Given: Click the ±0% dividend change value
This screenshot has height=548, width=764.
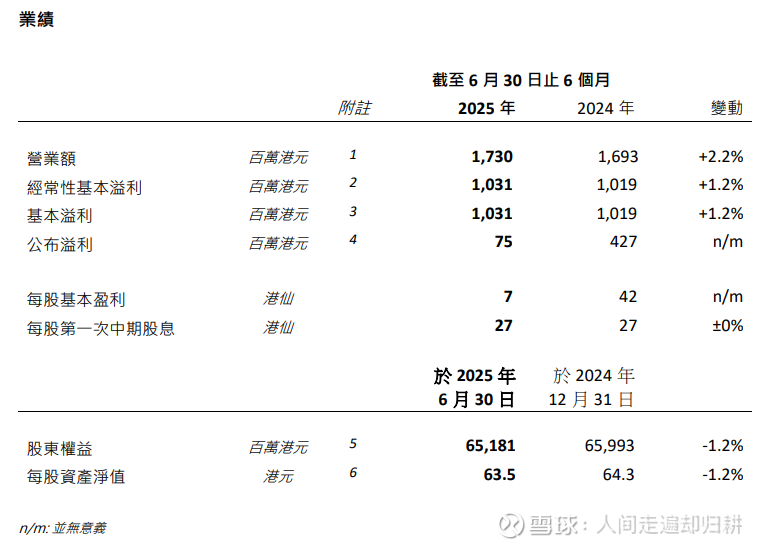Looking at the screenshot, I should click(x=727, y=325).
